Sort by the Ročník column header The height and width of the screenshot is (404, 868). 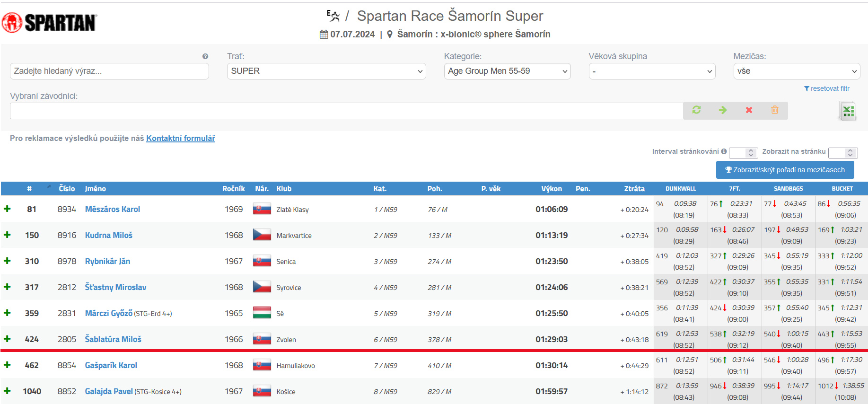click(234, 188)
